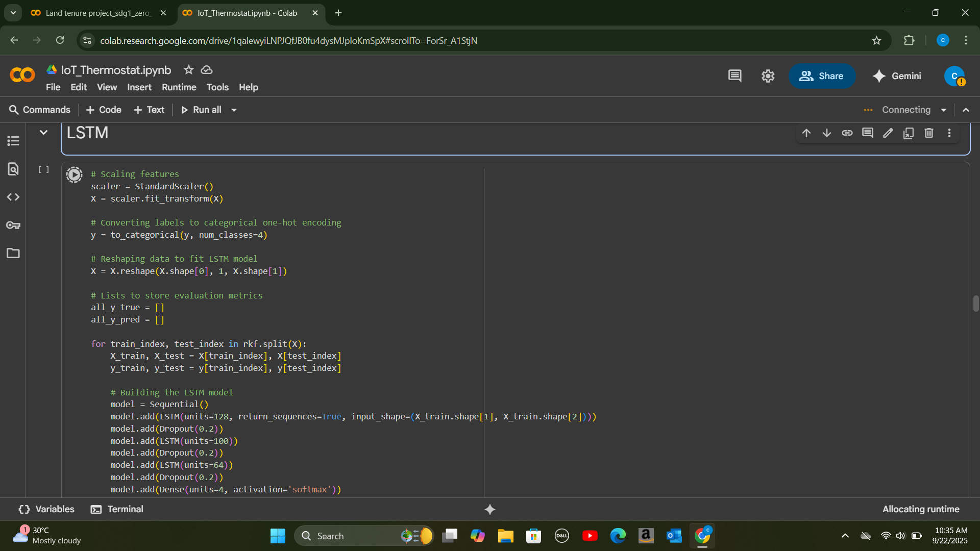Switch to Land tenure project tab

point(97,13)
